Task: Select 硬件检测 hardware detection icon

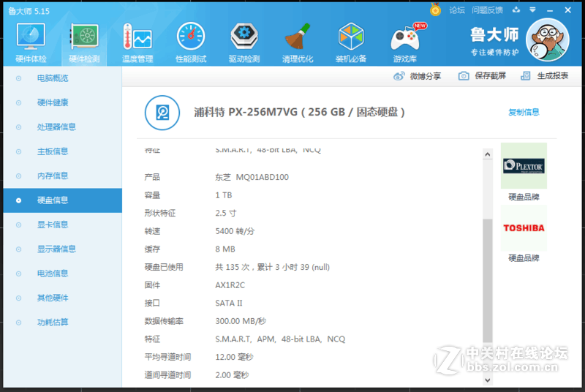Action: (84, 43)
